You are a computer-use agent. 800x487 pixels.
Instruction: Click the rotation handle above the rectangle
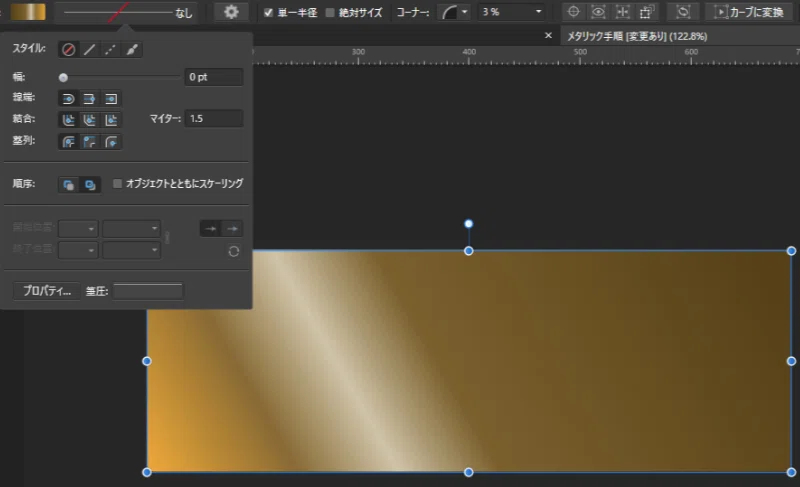pyautogui.click(x=468, y=224)
